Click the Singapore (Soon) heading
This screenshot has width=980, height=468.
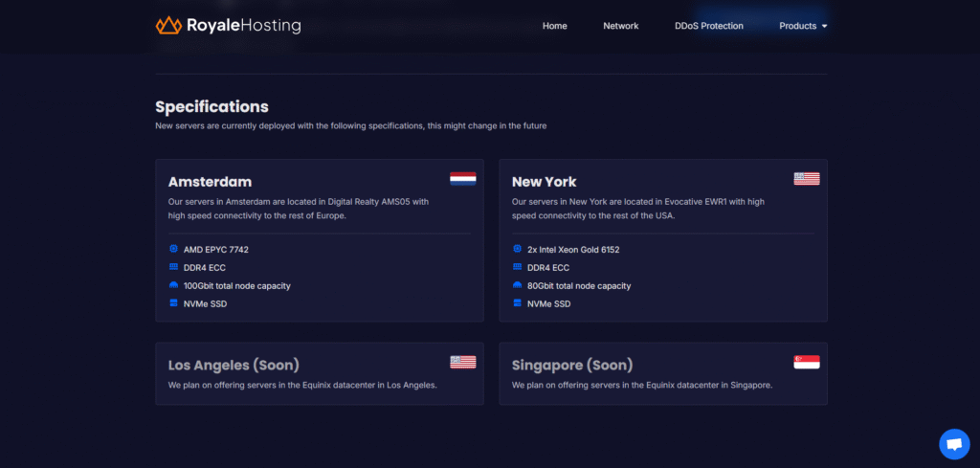point(572,366)
